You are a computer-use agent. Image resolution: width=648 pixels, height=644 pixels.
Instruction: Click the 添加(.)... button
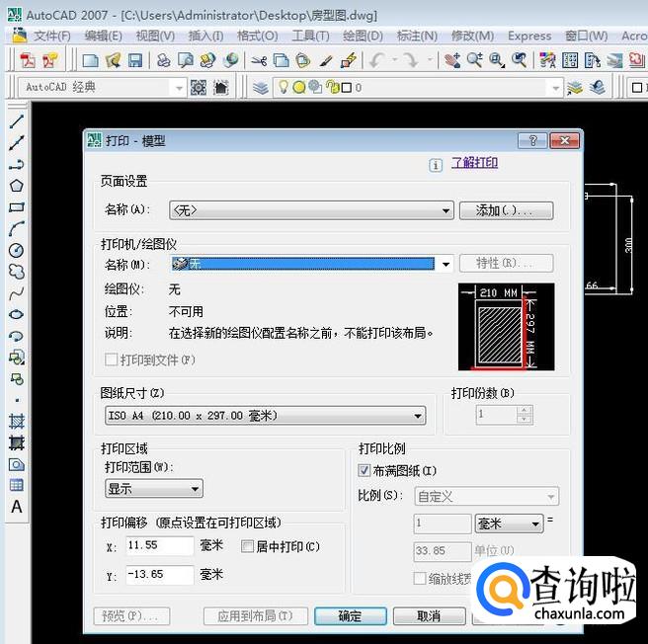point(506,210)
